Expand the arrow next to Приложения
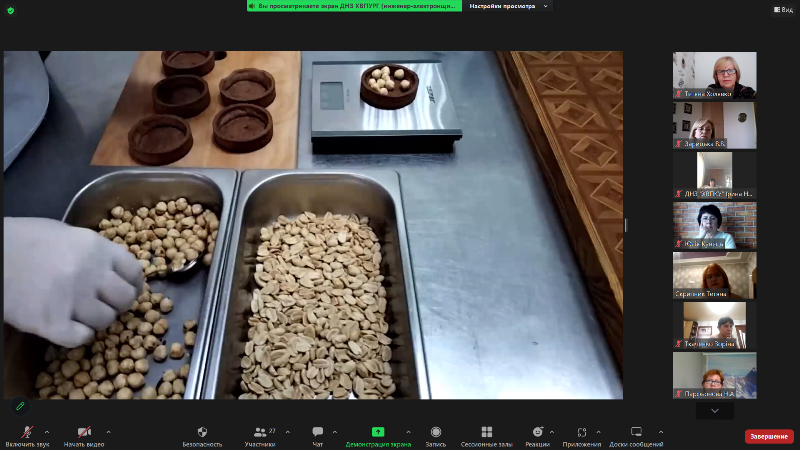 click(x=598, y=432)
